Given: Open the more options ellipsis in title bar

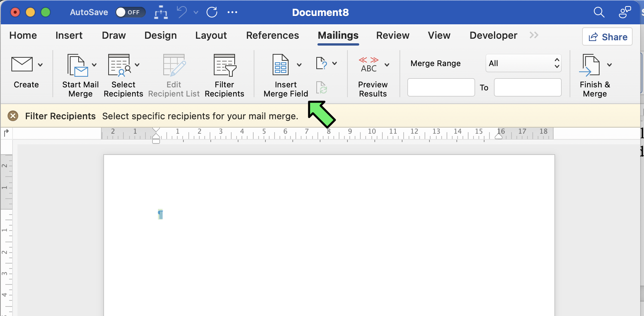Looking at the screenshot, I should click(x=232, y=12).
